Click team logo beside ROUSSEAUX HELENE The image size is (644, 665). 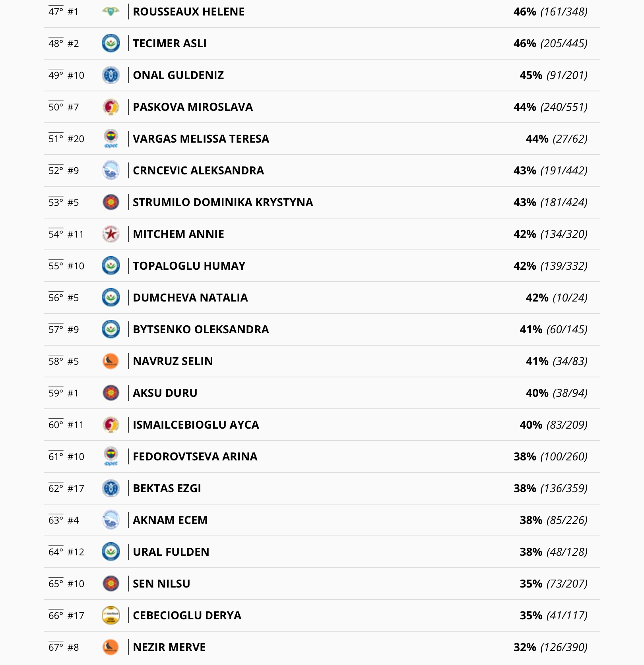click(x=111, y=12)
